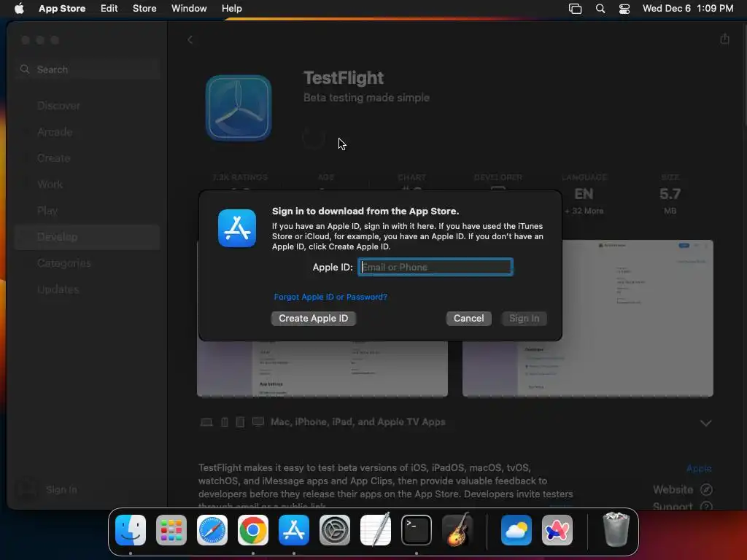The height and width of the screenshot is (560, 747).
Task: Click the Website link
Action: click(x=673, y=489)
